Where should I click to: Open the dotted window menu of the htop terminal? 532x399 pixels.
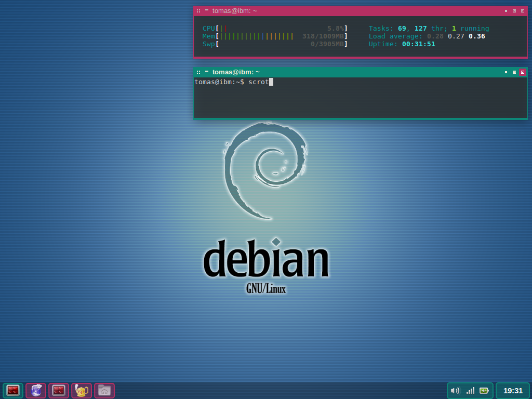coord(198,11)
